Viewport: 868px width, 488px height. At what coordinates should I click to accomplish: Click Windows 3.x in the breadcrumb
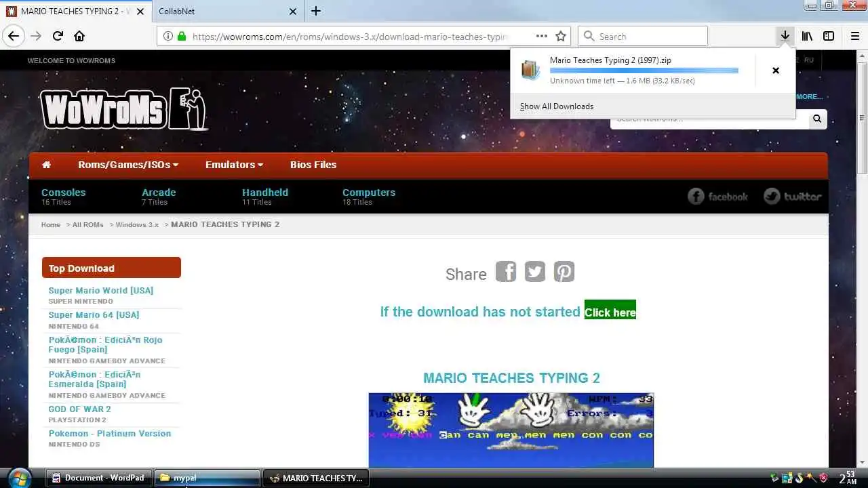tap(137, 225)
